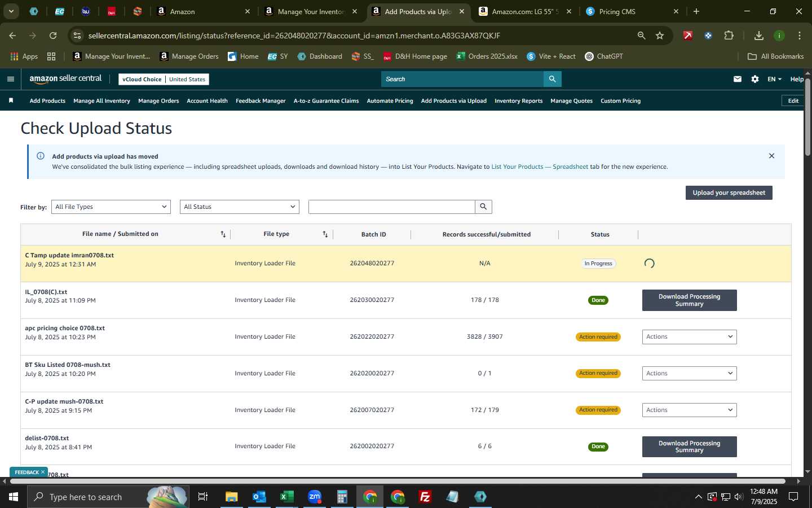
Task: Open Feedback Manager in nav menu
Action: [x=261, y=100]
